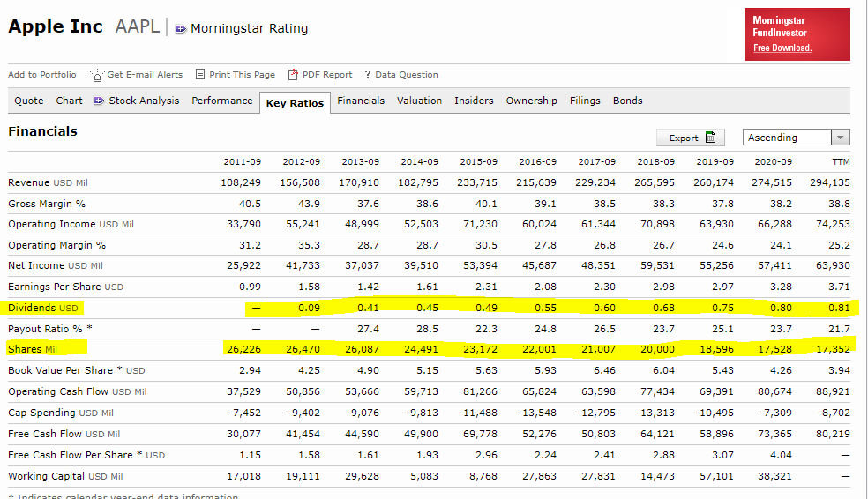Click the Morningstar Rating arrow icon
868x499 pixels.
click(x=181, y=29)
